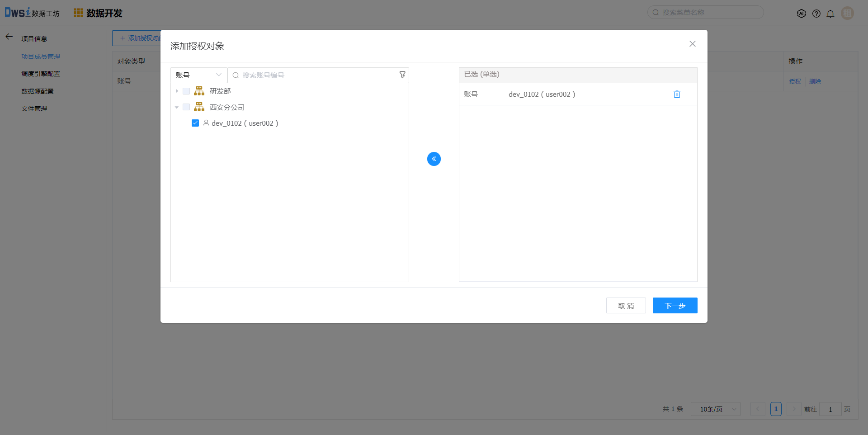Image resolution: width=868 pixels, height=435 pixels.
Task: Collapse the 西安分公司 tree node
Action: click(x=177, y=108)
